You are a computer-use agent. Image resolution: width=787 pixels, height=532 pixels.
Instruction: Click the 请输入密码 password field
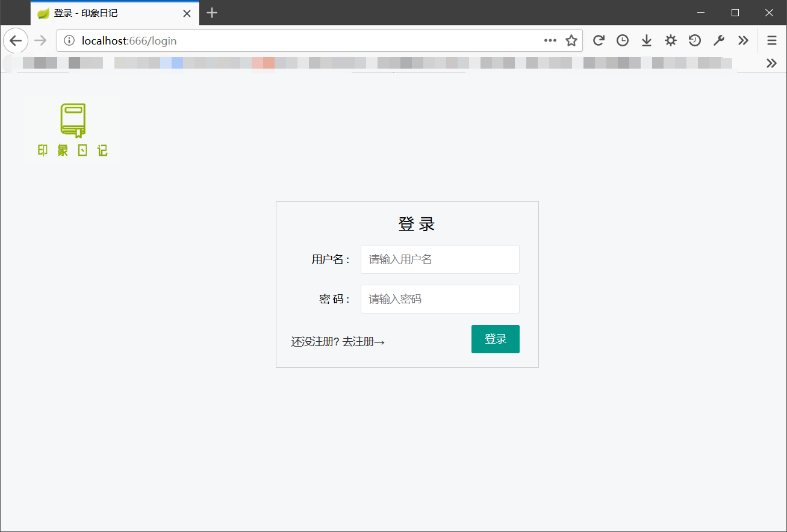(440, 299)
